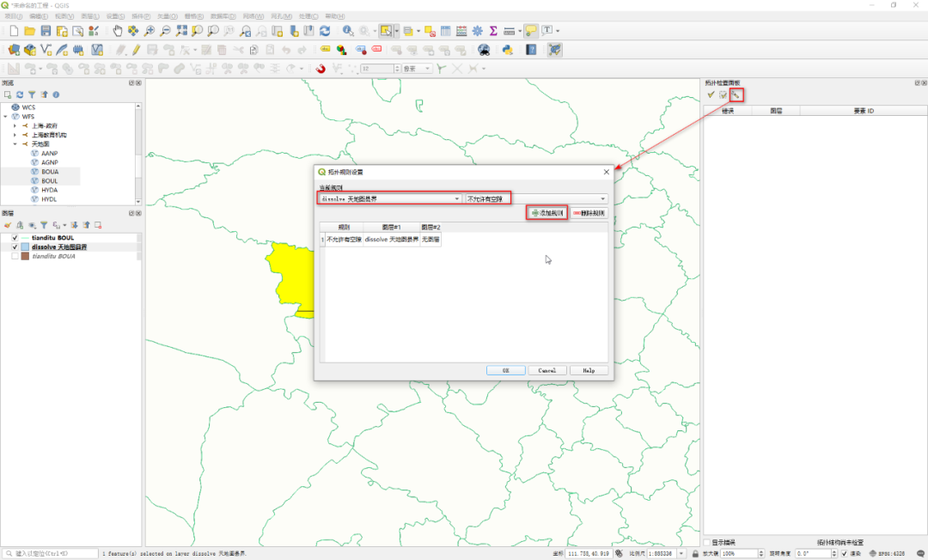Enable the tianditu BOUA layer checkbox
The width and height of the screenshot is (928, 560).
pos(15,257)
